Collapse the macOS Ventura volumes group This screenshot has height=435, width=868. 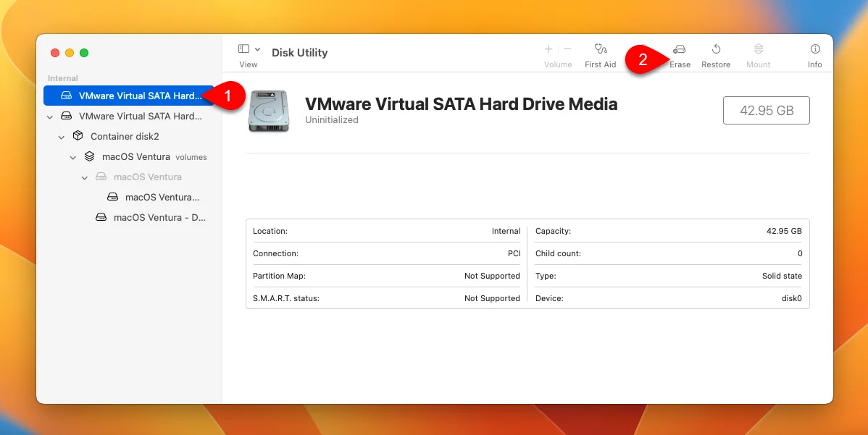[73, 158]
